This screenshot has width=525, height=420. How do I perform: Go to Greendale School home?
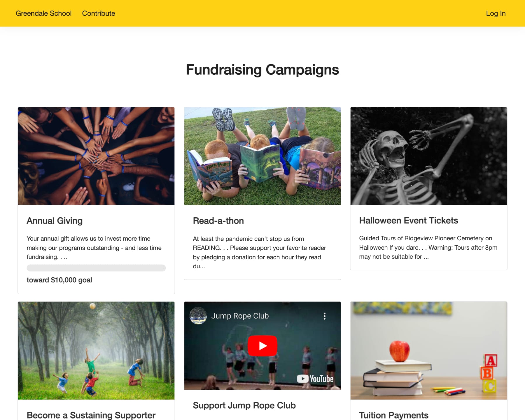(x=43, y=13)
